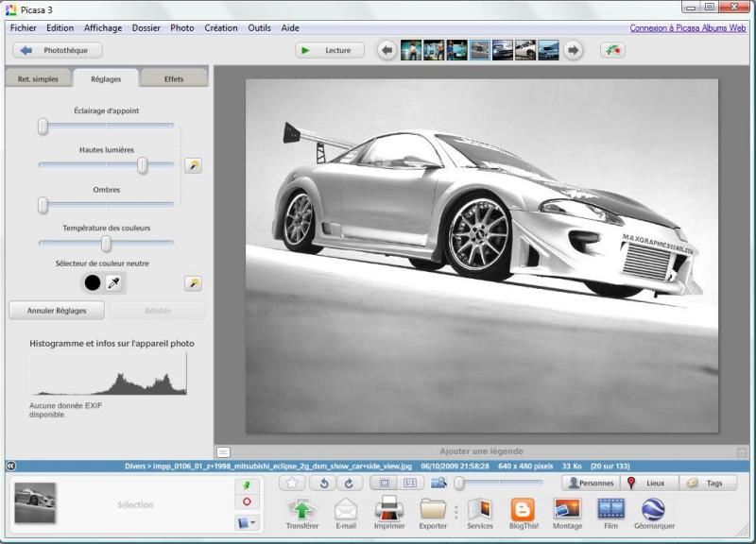Select the Réglages tab
Viewport: 756px width, 544px height.
click(106, 78)
